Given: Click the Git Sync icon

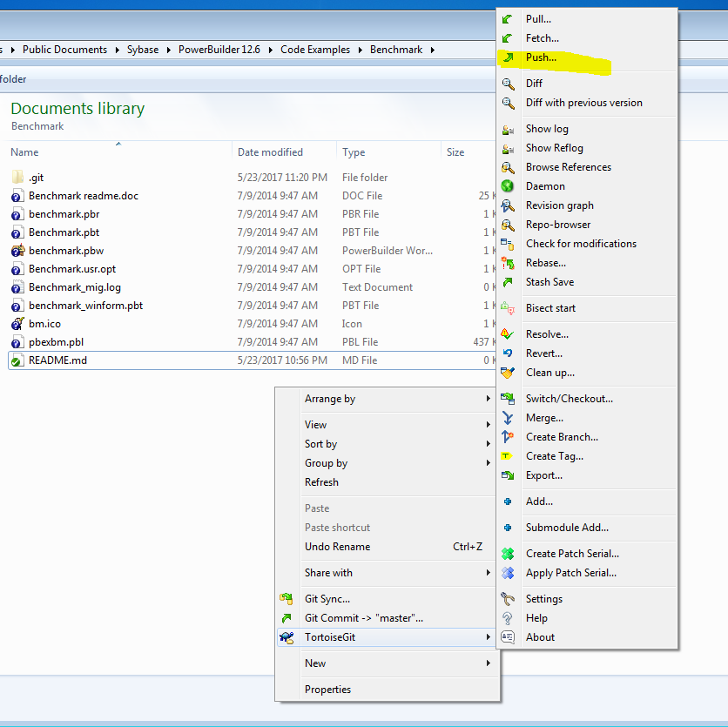Looking at the screenshot, I should click(286, 599).
